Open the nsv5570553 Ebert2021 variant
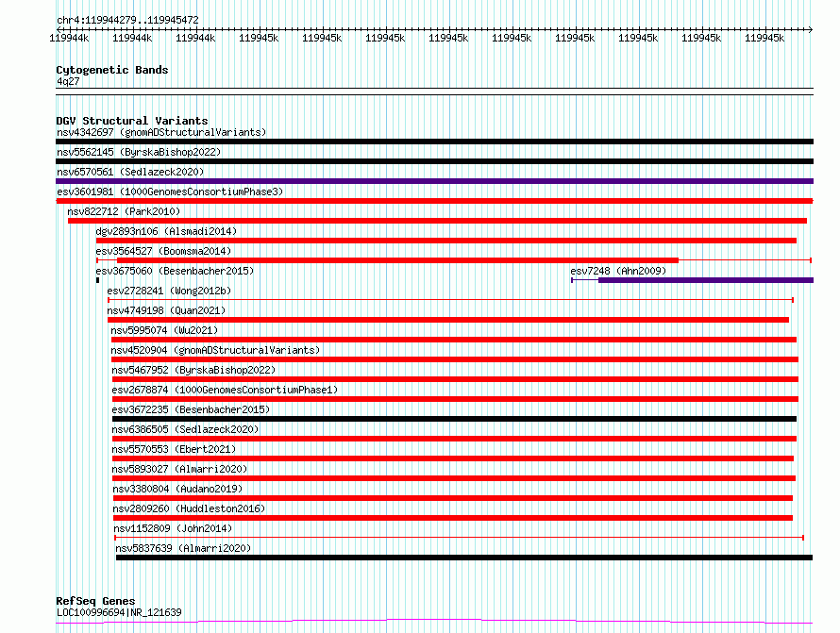Screen dimensions: 840x633 (x=453, y=458)
